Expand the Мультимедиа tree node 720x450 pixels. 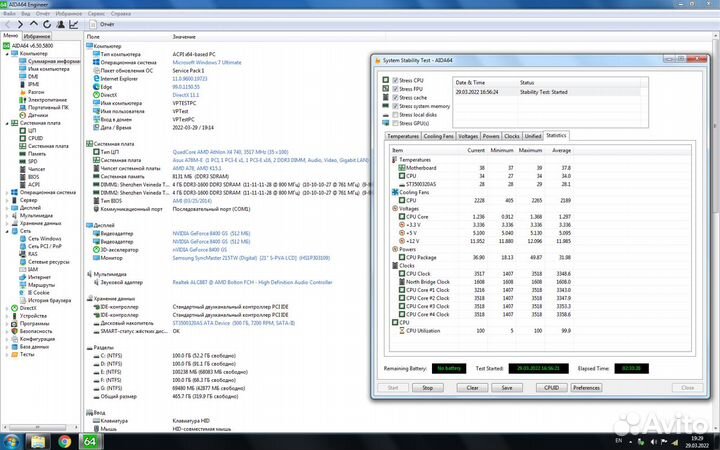point(7,215)
